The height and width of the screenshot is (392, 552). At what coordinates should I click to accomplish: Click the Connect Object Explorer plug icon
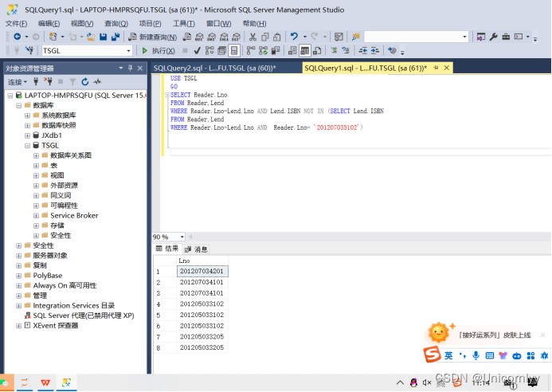pyautogui.click(x=36, y=82)
